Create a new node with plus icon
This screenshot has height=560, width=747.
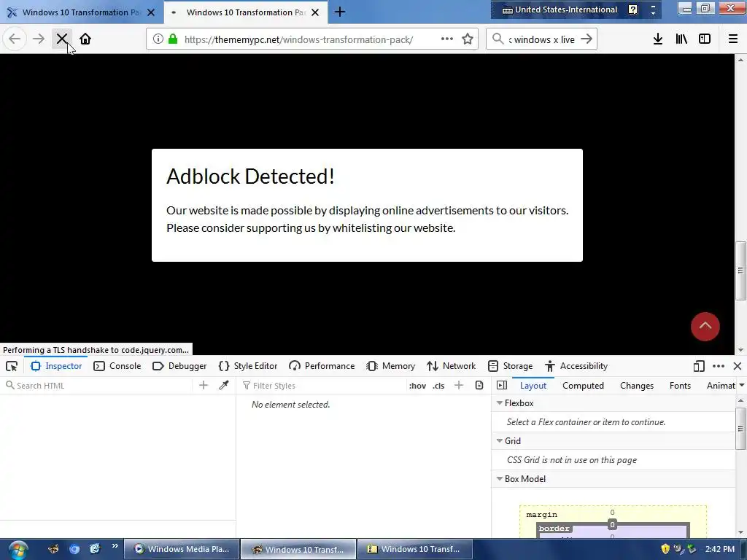204,385
